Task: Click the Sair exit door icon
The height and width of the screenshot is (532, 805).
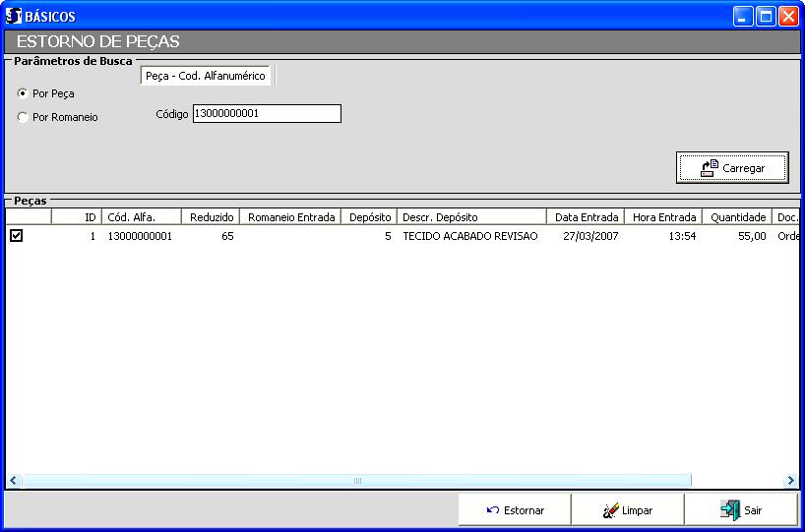Action: 729,510
